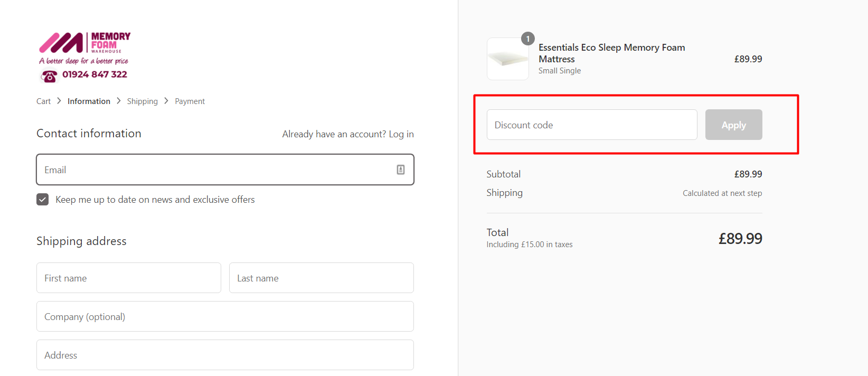Click the Last name field
868x376 pixels.
[321, 278]
